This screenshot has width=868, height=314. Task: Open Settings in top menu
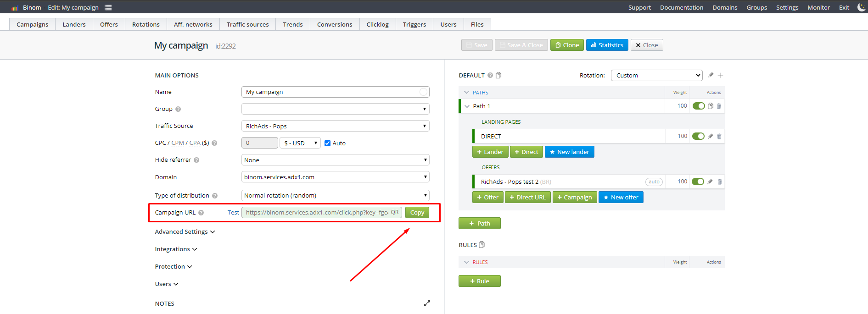click(787, 7)
